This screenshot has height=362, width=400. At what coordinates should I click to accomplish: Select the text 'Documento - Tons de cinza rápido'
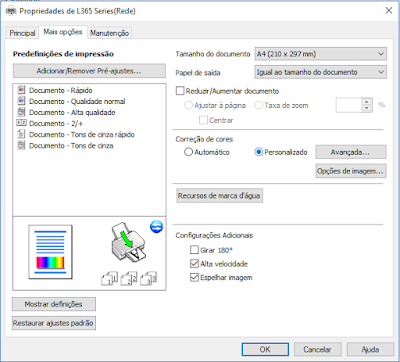[x=82, y=134]
